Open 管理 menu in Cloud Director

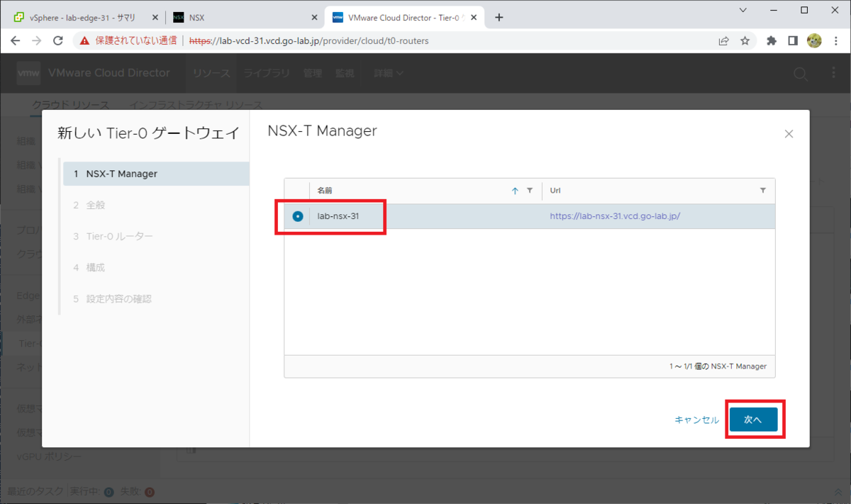(313, 73)
